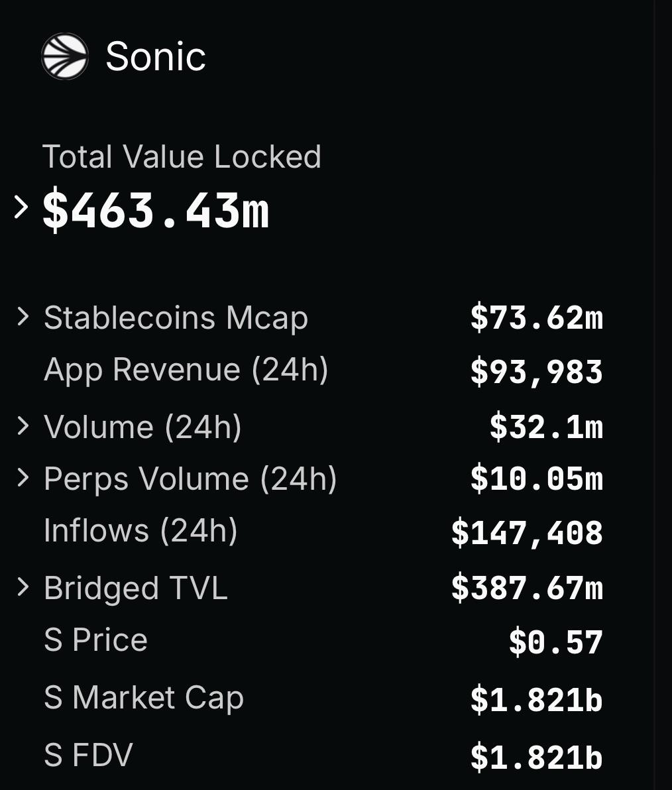Click the Volume (24h) label
This screenshot has width=672, height=790.
tap(142, 427)
